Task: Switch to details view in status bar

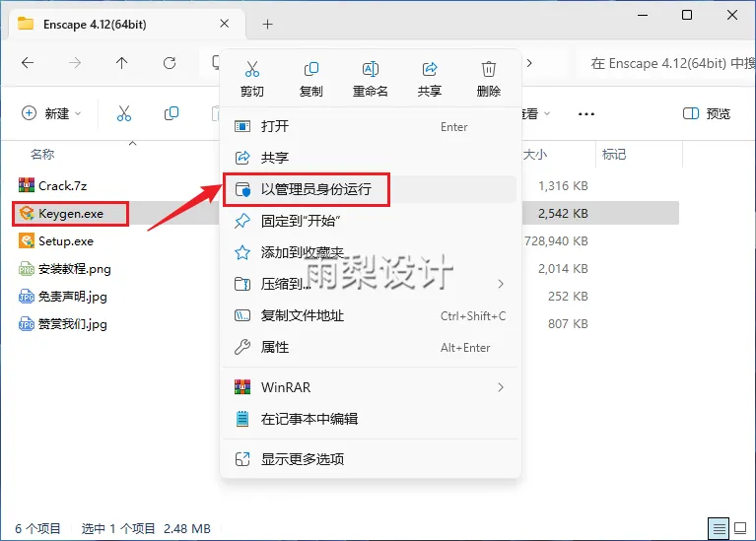Action: click(719, 529)
